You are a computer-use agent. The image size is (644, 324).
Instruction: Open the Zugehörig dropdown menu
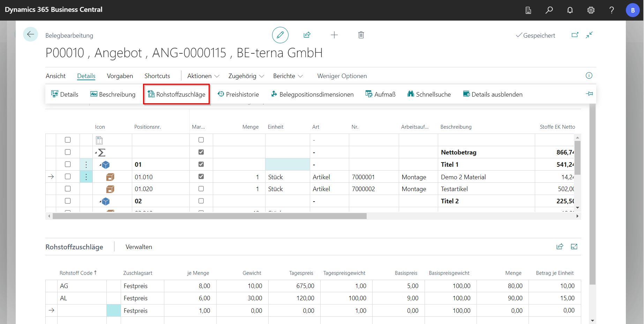(246, 76)
